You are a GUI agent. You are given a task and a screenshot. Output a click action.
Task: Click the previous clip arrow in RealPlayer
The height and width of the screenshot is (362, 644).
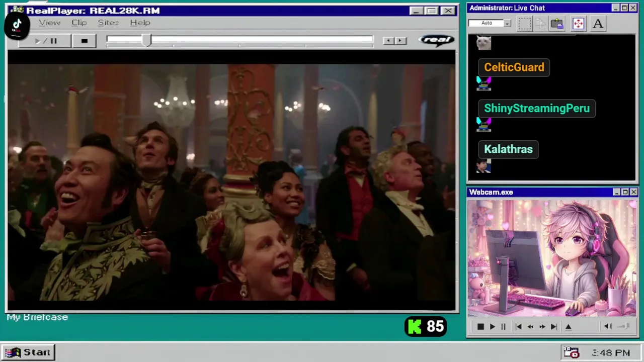(x=388, y=41)
